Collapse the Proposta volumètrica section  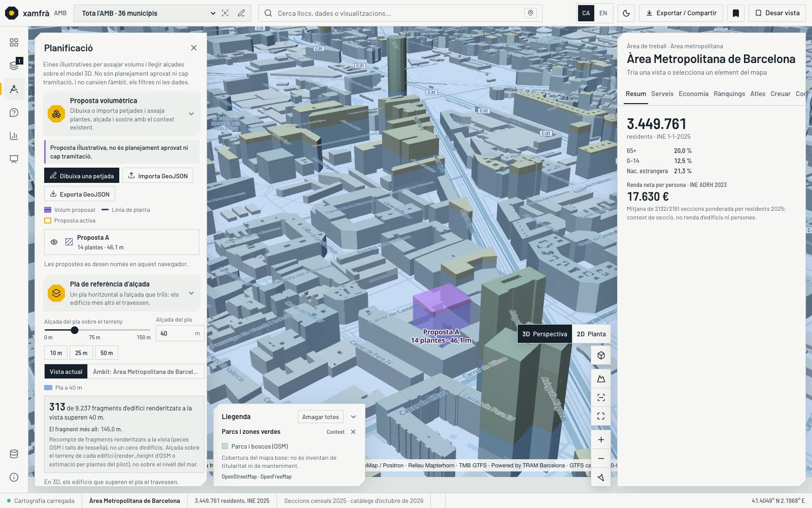[x=191, y=114]
